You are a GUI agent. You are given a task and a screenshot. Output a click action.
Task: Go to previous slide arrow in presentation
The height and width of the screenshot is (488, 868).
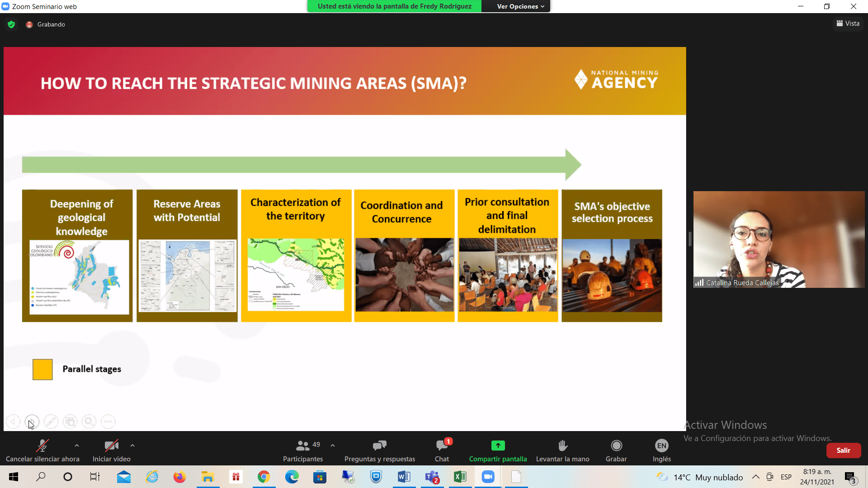point(13,422)
